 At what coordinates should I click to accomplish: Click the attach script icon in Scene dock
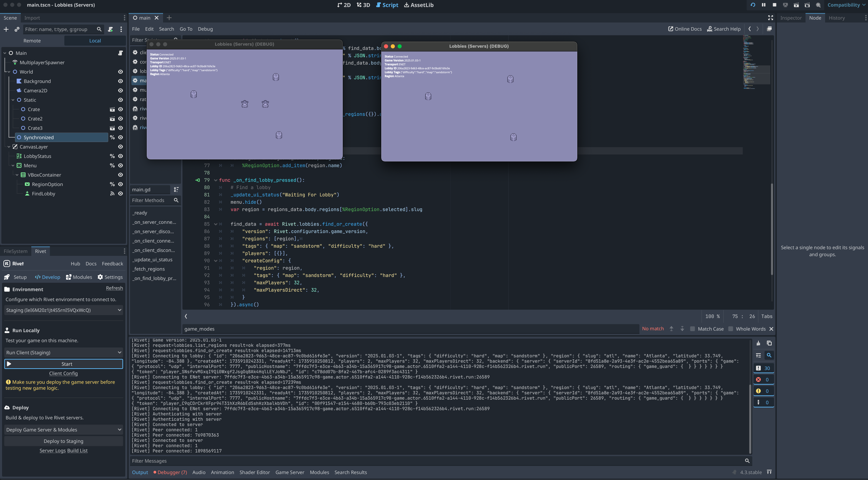point(111,29)
